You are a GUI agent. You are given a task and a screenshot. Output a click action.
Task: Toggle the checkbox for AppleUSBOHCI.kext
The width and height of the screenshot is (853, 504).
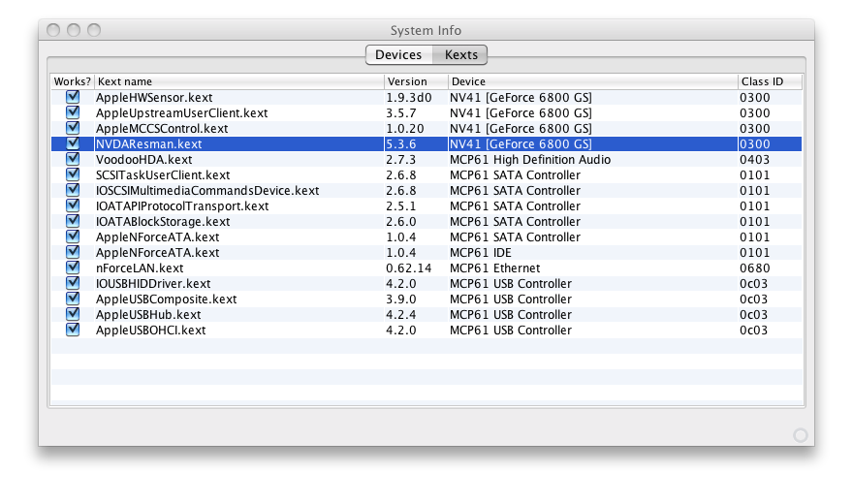point(73,330)
